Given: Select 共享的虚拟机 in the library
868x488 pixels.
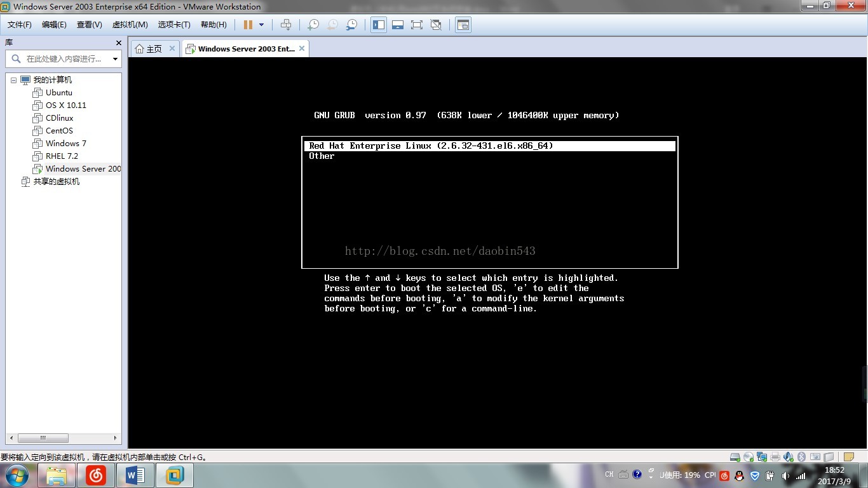Looking at the screenshot, I should click(57, 182).
